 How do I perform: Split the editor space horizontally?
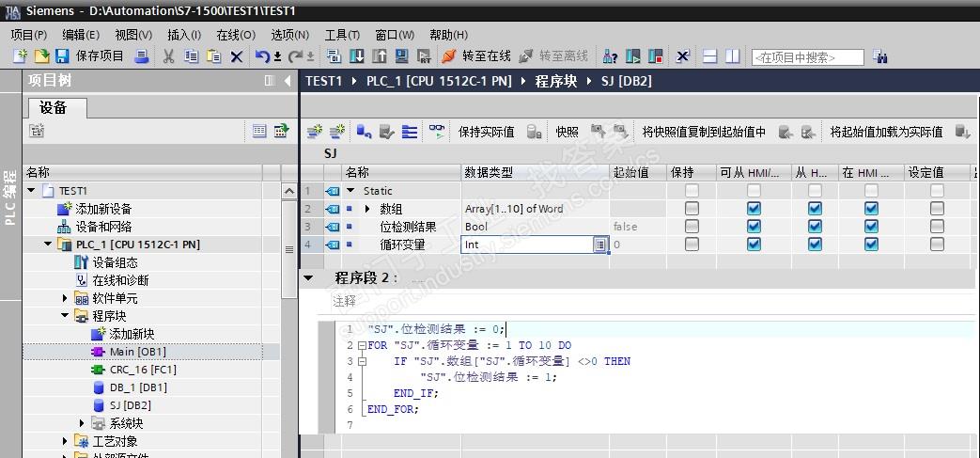click(x=710, y=56)
